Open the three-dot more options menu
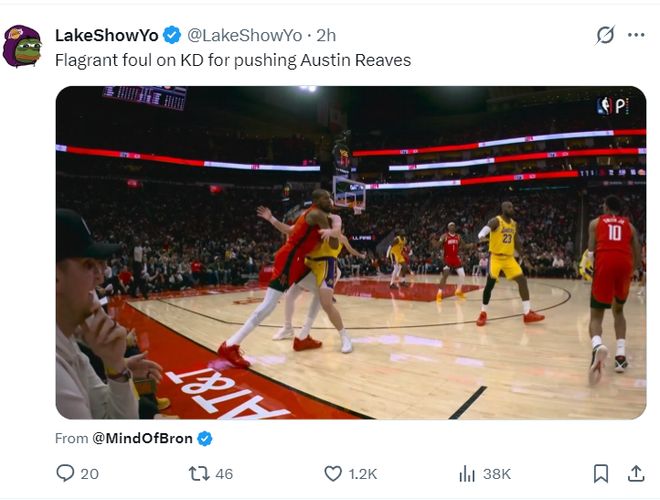This screenshot has height=500, width=660. 636,35
